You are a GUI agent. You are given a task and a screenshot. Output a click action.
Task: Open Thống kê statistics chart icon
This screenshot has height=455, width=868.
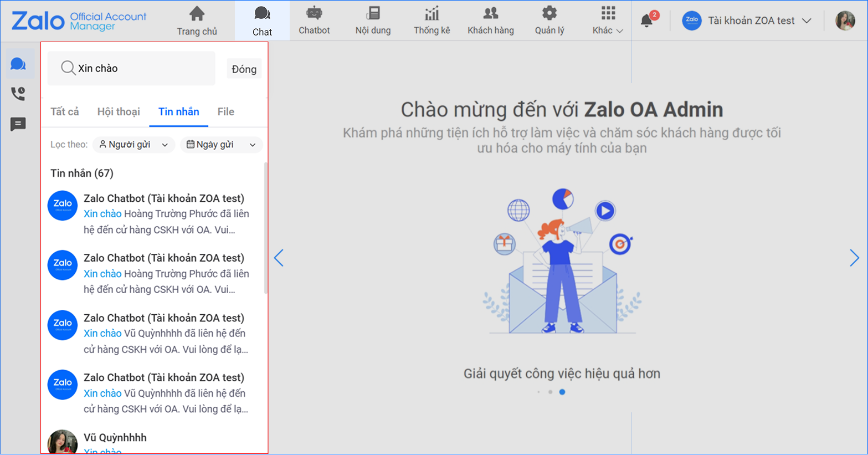pos(432,13)
